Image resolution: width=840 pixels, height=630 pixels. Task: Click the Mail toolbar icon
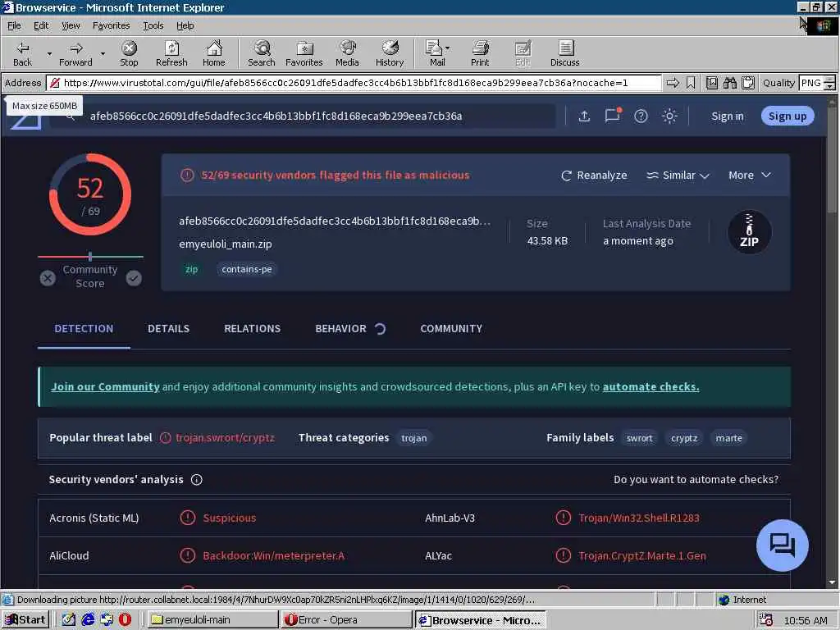coord(434,53)
